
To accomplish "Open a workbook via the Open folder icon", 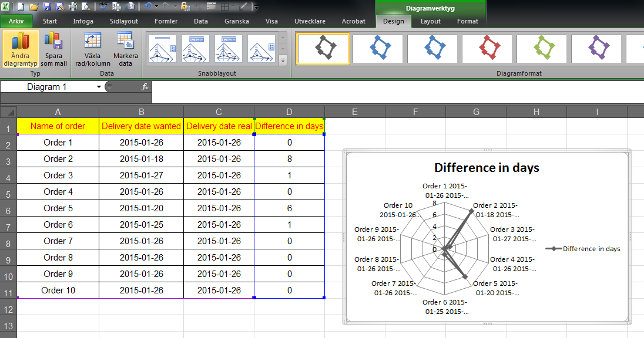I will click(x=33, y=5).
